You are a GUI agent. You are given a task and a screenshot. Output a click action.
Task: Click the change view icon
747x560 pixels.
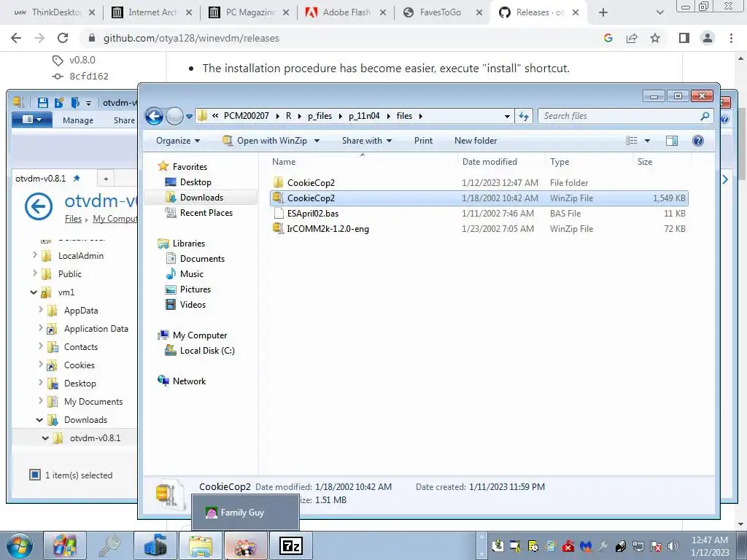(x=631, y=141)
